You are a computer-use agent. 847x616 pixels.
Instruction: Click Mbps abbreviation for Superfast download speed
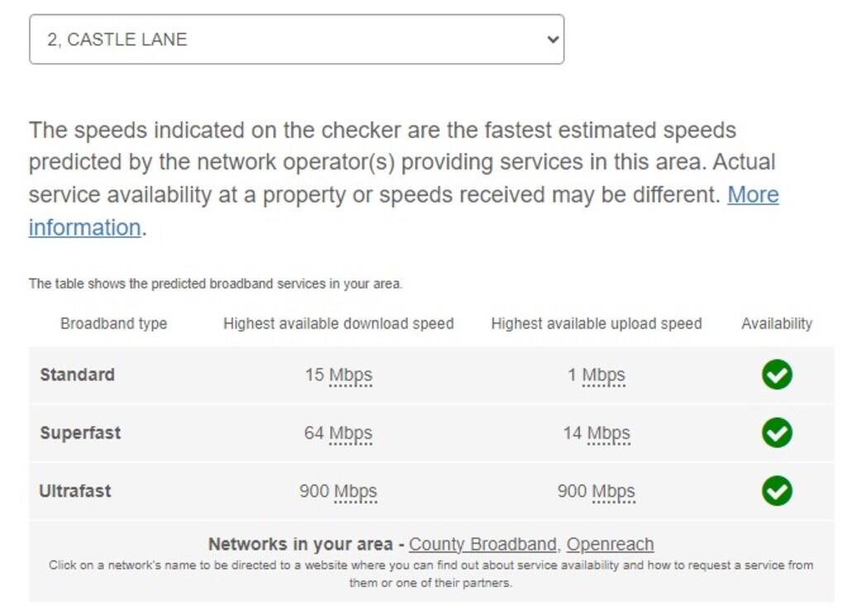tap(351, 433)
